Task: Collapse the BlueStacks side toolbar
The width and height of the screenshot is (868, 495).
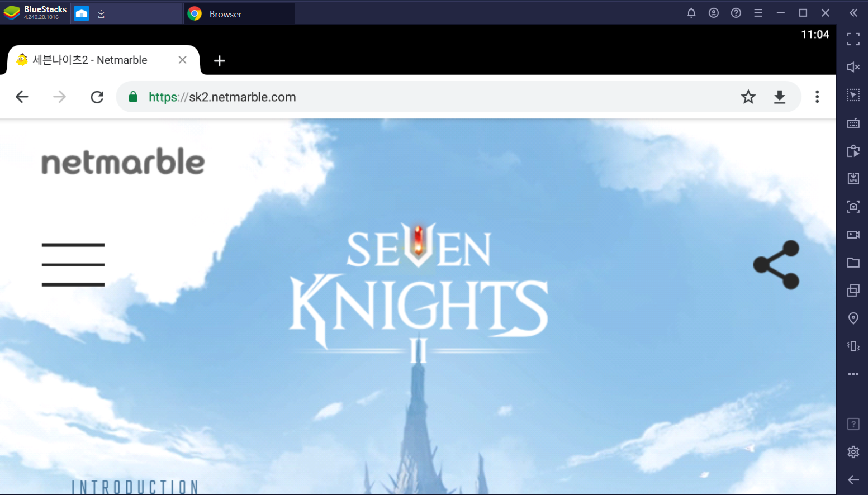Action: tap(853, 13)
